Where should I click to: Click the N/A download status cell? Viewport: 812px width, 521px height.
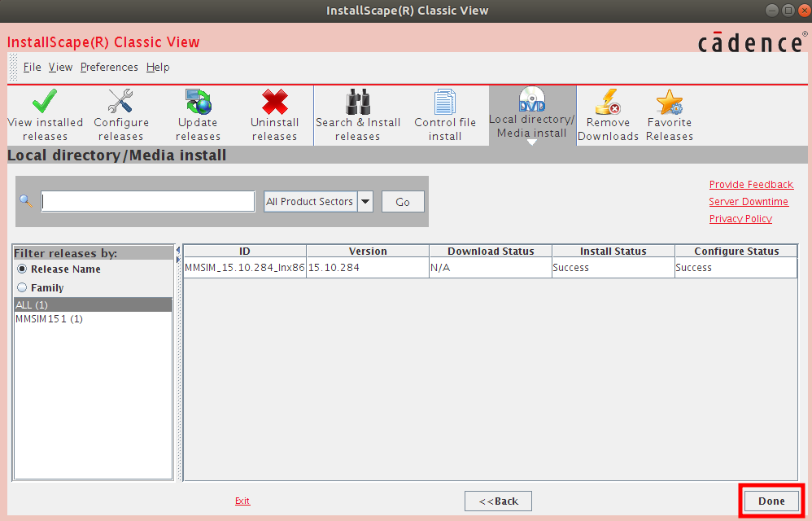(x=491, y=268)
